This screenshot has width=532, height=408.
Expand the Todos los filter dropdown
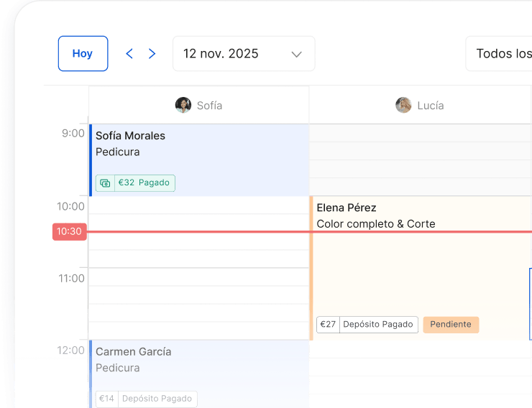click(499, 54)
